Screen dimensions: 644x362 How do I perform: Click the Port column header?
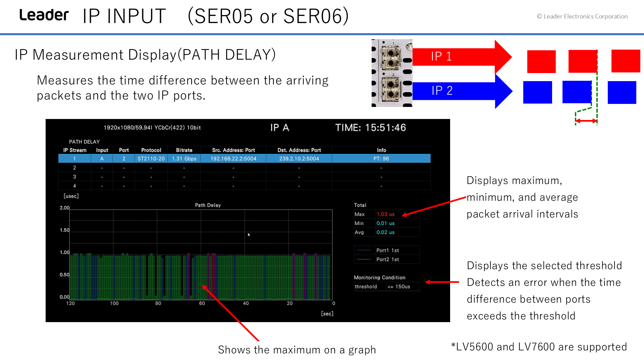coord(124,150)
